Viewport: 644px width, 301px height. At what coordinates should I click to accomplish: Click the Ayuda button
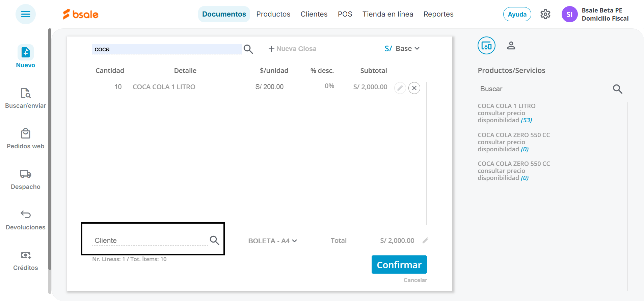517,14
